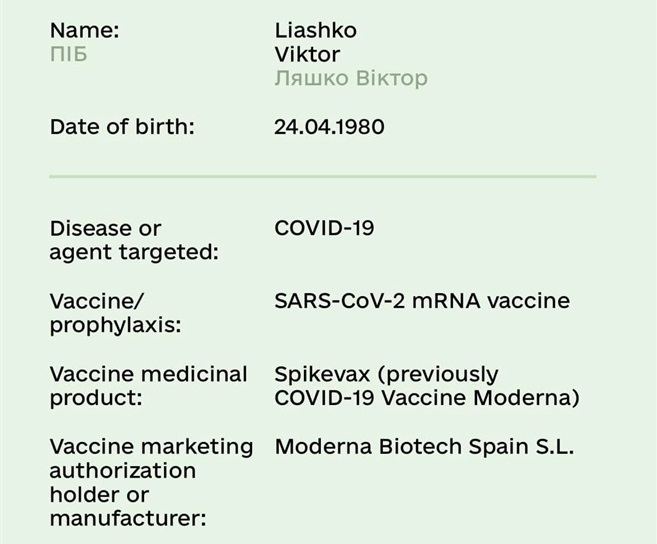Select the surname 'Liashko' text
This screenshot has height=544, width=657.
pos(316,31)
